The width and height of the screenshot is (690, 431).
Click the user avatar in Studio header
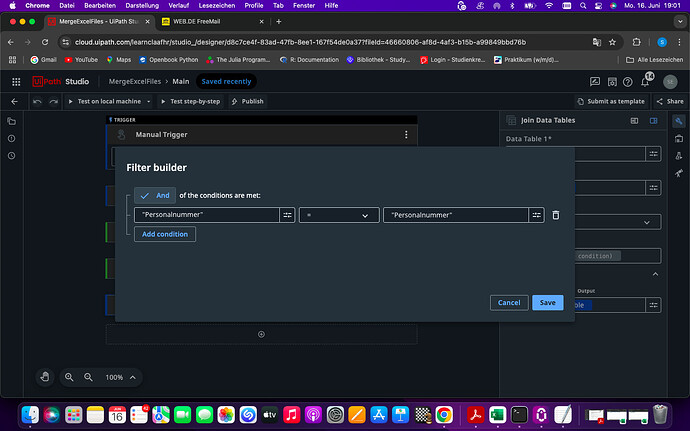point(670,81)
